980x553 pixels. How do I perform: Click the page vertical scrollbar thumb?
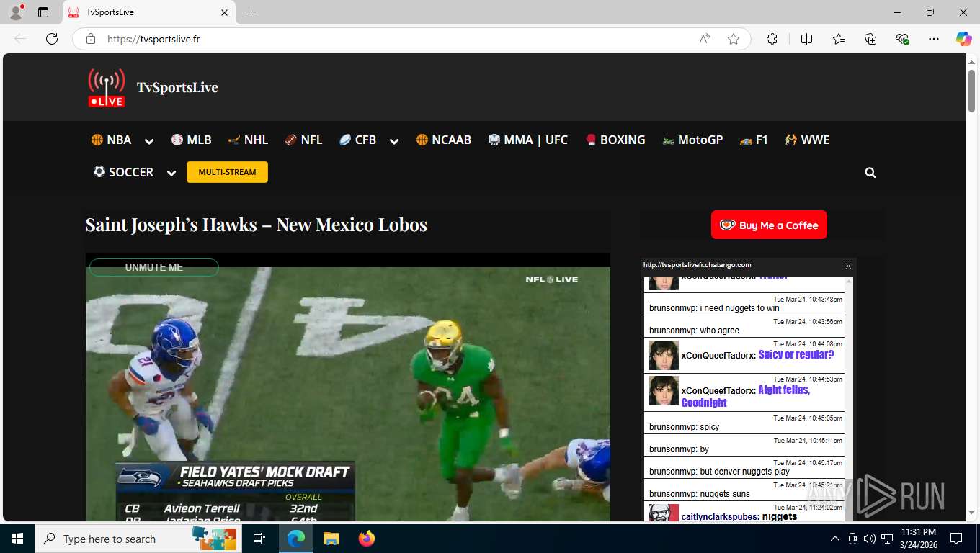click(971, 91)
